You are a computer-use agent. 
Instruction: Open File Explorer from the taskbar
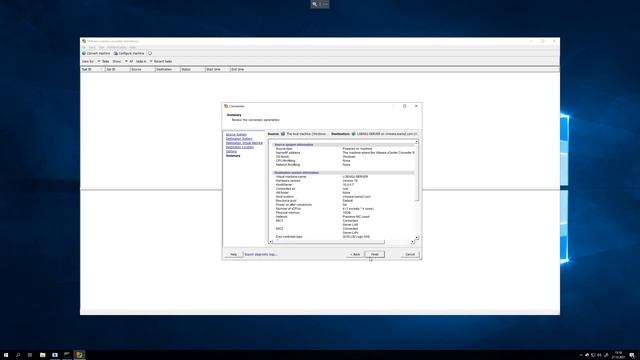point(42,355)
